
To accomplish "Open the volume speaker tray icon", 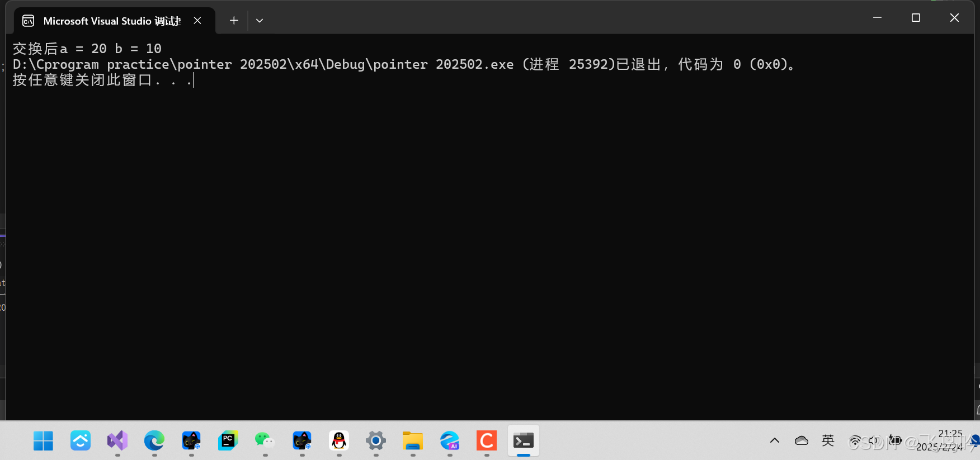I will point(874,441).
